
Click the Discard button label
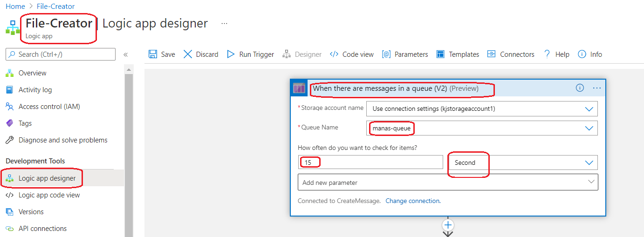coord(207,54)
